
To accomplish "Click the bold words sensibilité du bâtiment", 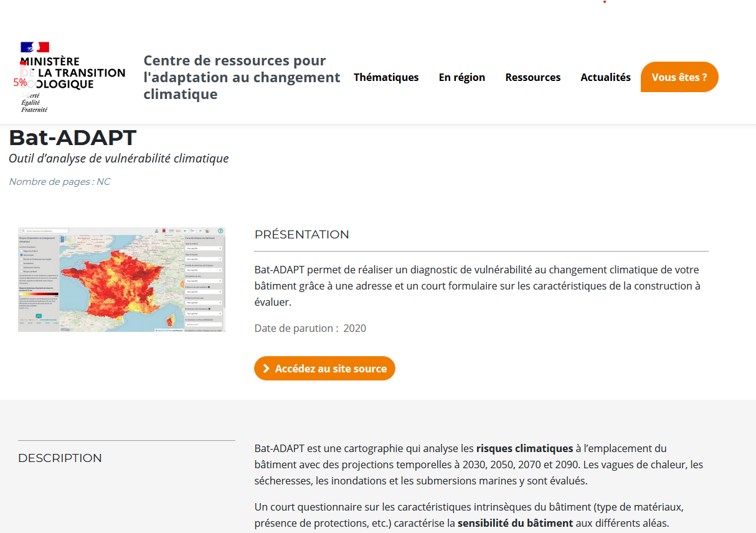I will [x=515, y=524].
